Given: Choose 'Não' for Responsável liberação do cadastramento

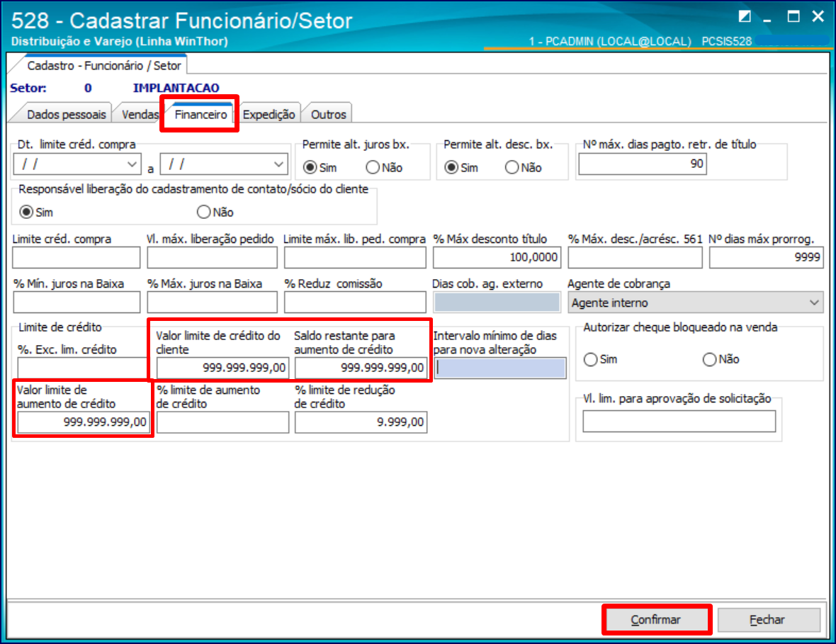Looking at the screenshot, I should (204, 212).
